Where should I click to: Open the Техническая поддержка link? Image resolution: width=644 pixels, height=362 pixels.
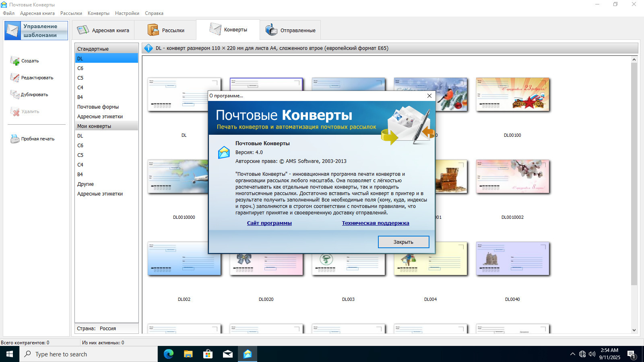pyautogui.click(x=376, y=223)
